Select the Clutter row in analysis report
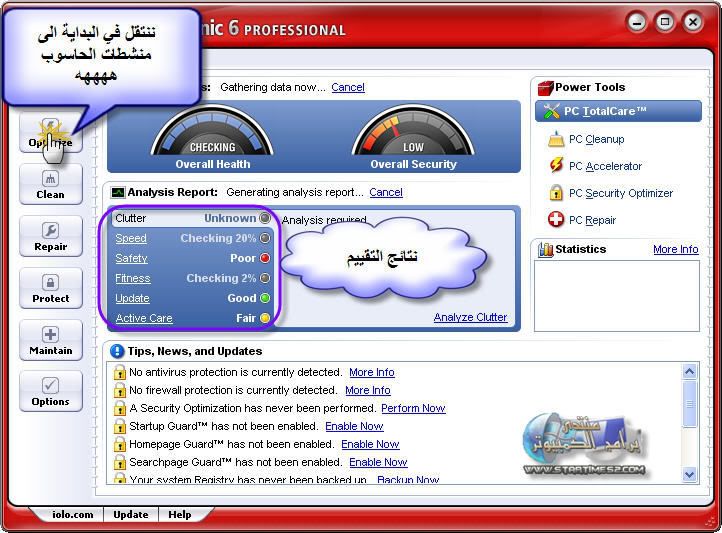 click(x=192, y=218)
